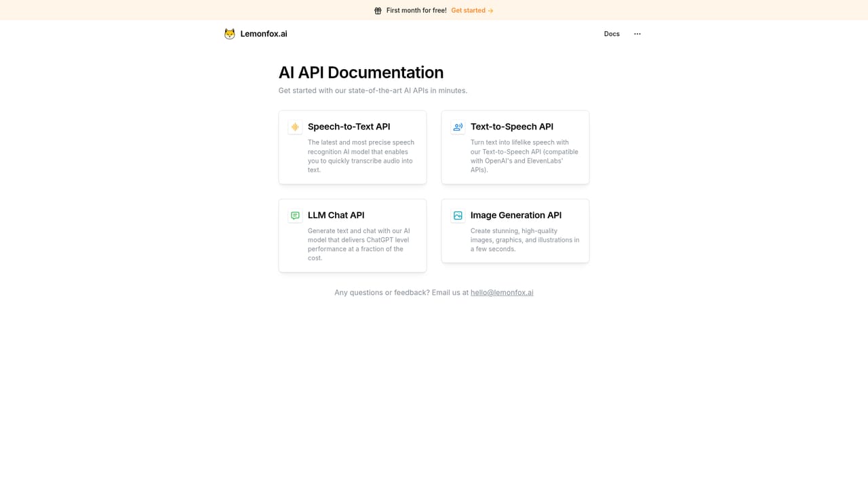Open the LLM Chat API card title
Screen dimensions: 868x488
pyautogui.click(x=336, y=215)
